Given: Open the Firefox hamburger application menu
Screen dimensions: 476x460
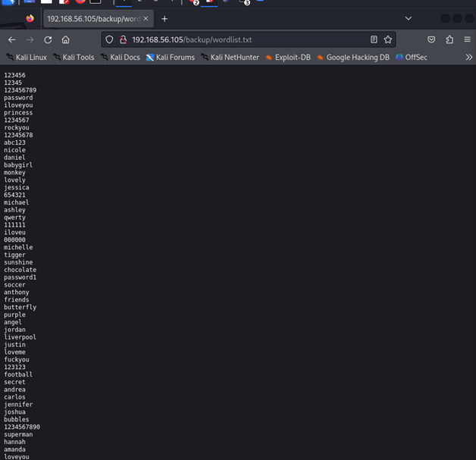Looking at the screenshot, I should 467,39.
